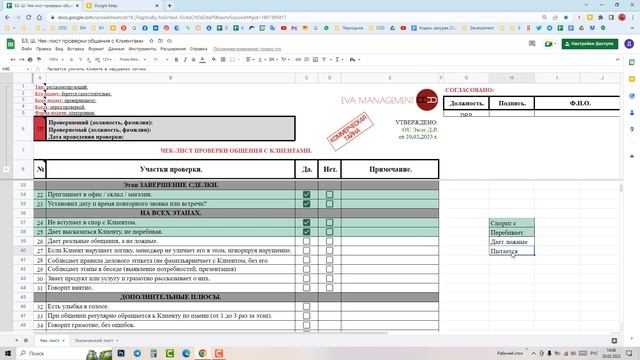This screenshot has height=360, width=640.
Task: Click the print icon in toolbar
Action: (x=30, y=60)
